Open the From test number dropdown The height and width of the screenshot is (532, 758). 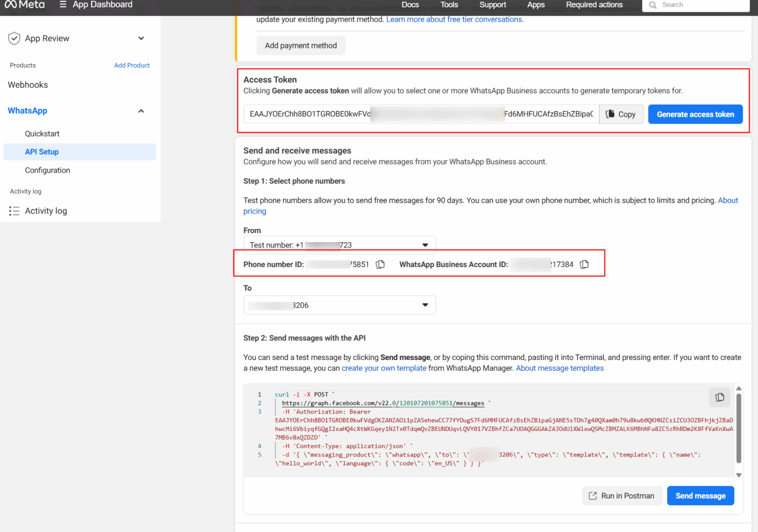425,245
